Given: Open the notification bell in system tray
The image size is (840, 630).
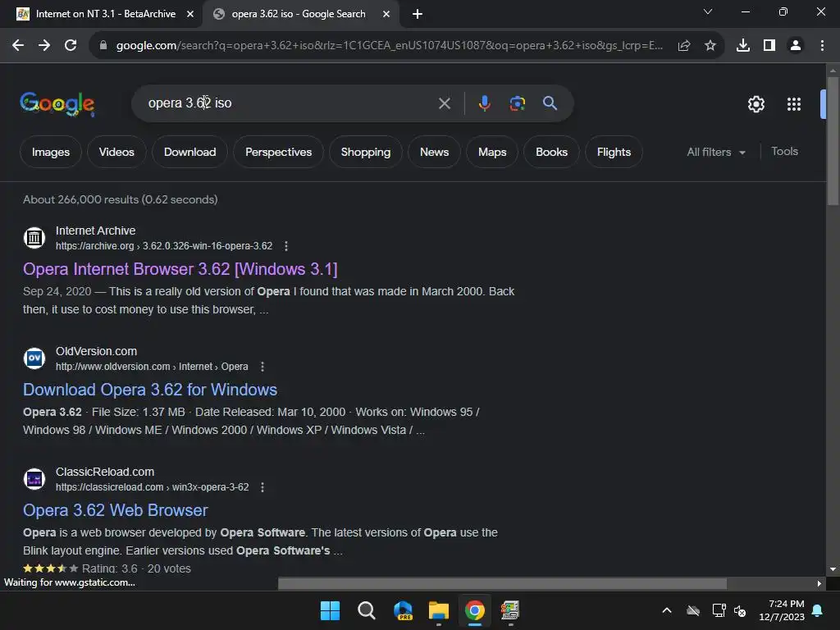Looking at the screenshot, I should [818, 610].
